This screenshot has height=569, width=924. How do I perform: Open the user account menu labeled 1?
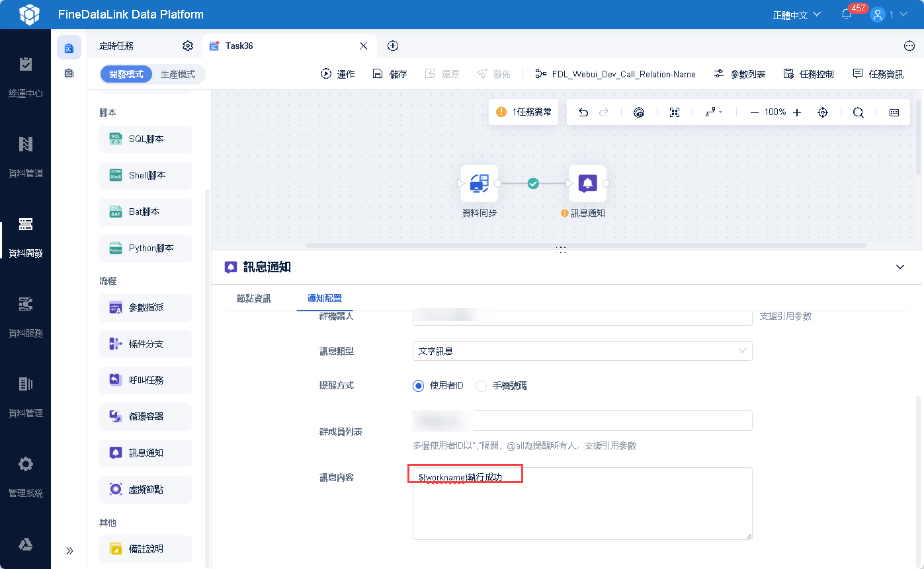point(889,15)
